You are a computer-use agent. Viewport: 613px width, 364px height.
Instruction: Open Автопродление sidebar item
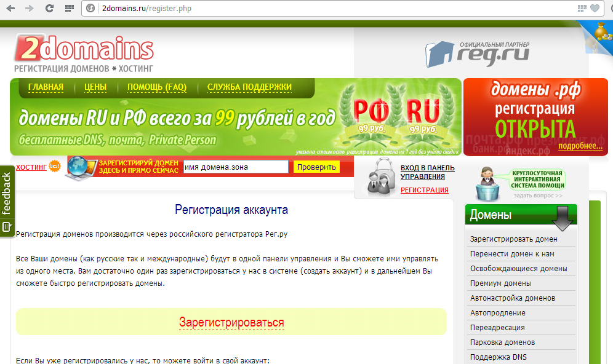[x=498, y=313]
